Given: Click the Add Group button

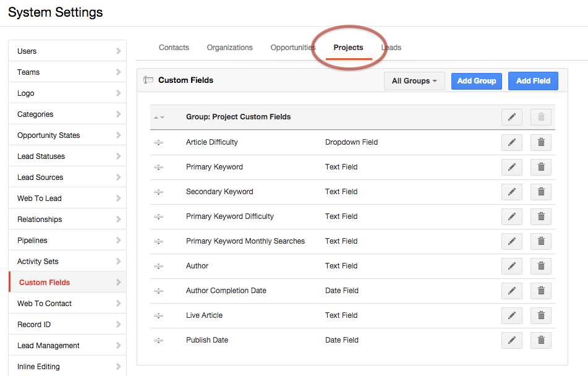Looking at the screenshot, I should pyautogui.click(x=477, y=81).
